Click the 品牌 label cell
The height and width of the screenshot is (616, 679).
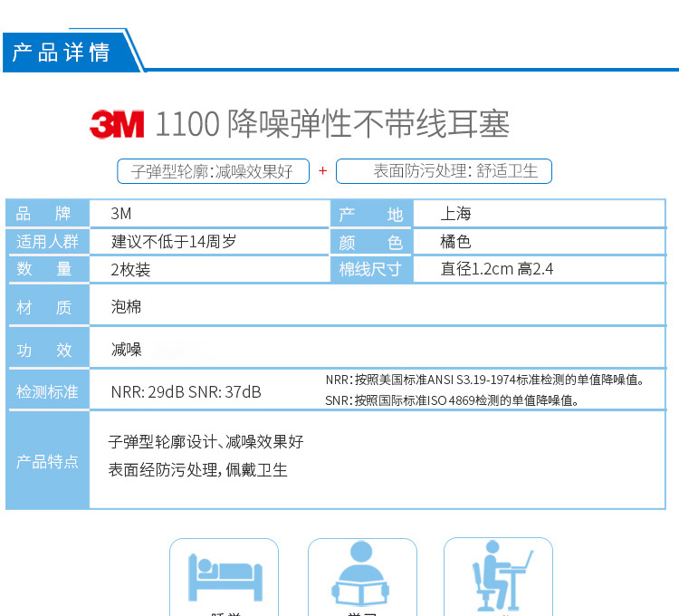tap(47, 214)
